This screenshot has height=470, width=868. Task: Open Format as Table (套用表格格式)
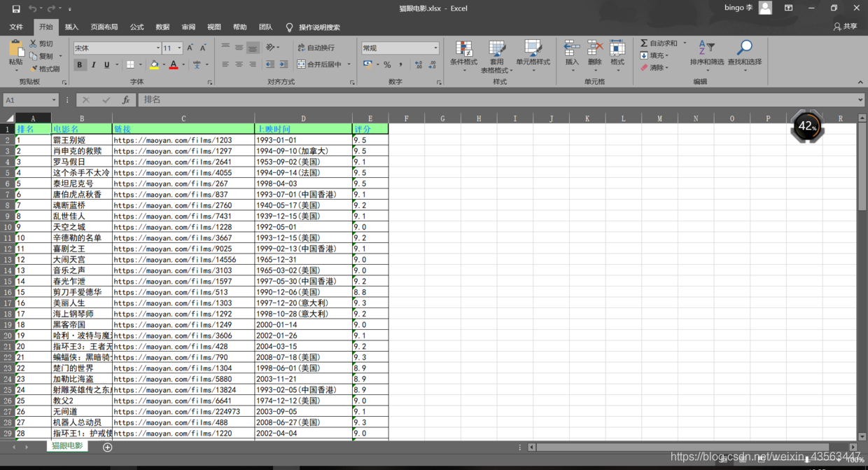(x=496, y=57)
